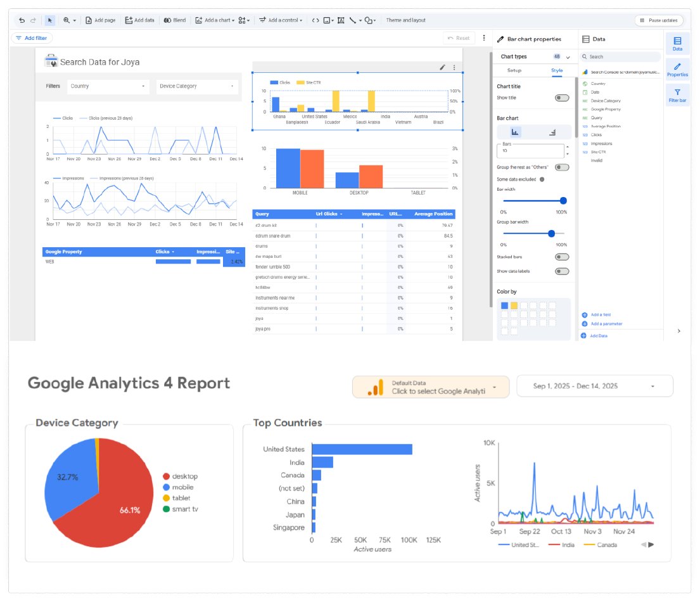This screenshot has height=602, width=700.
Task: Switch to the Style tab
Action: (x=557, y=70)
